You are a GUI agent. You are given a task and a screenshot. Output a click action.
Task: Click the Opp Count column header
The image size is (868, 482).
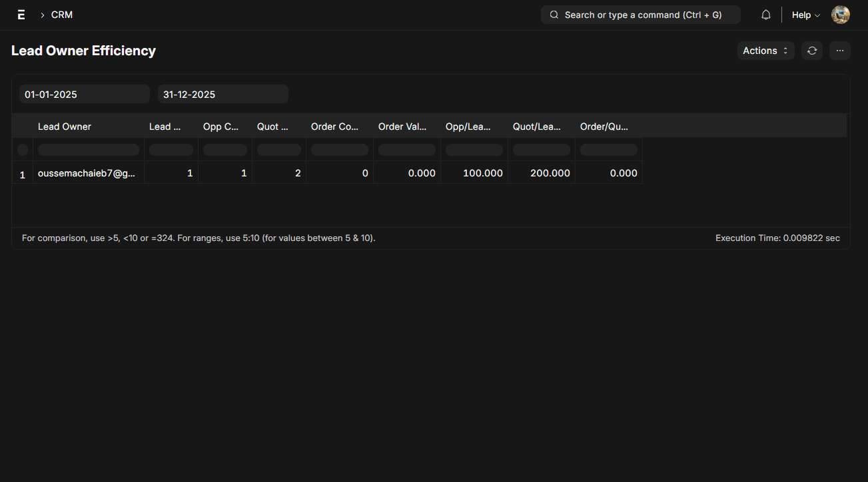tap(225, 126)
